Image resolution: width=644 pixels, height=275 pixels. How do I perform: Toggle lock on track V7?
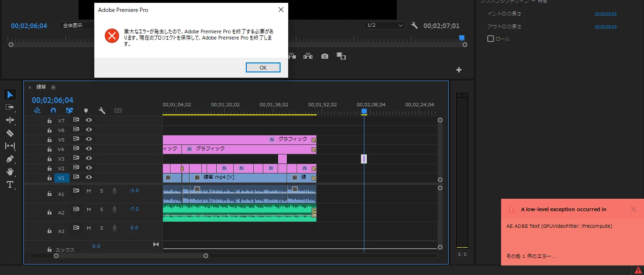pyautogui.click(x=49, y=121)
